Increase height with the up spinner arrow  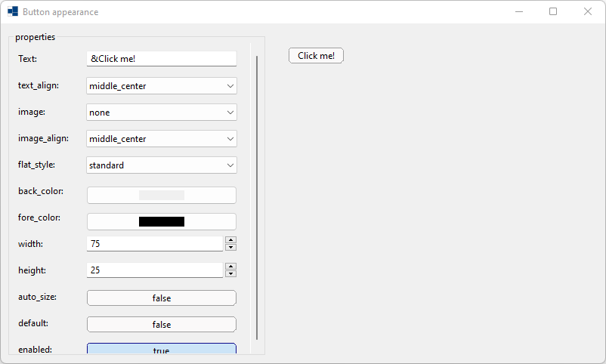pyautogui.click(x=231, y=267)
